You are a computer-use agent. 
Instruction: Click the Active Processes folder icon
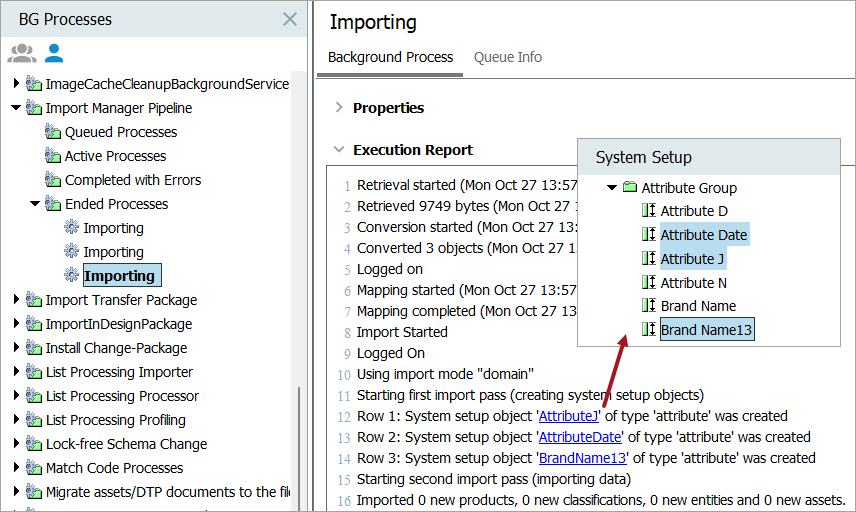(53, 156)
